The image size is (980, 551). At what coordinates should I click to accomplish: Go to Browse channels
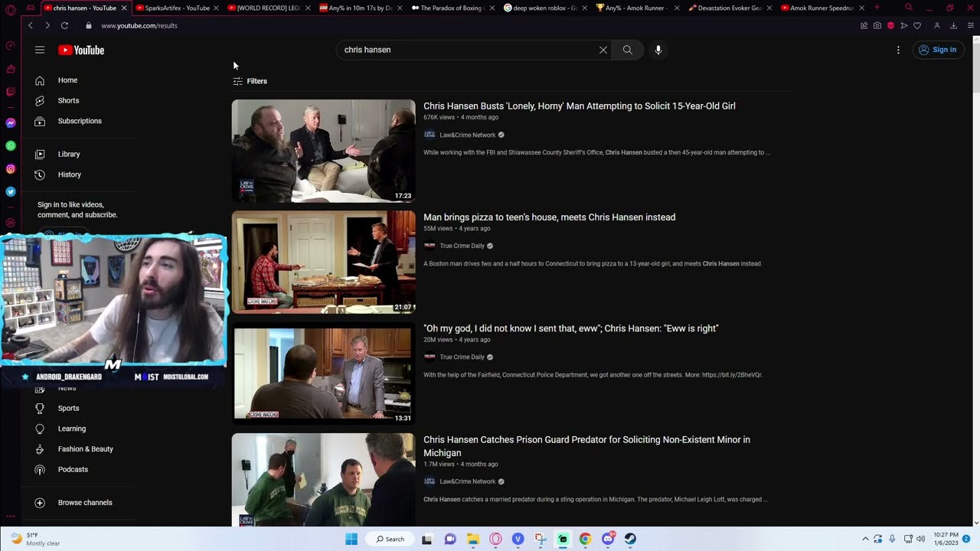click(85, 503)
